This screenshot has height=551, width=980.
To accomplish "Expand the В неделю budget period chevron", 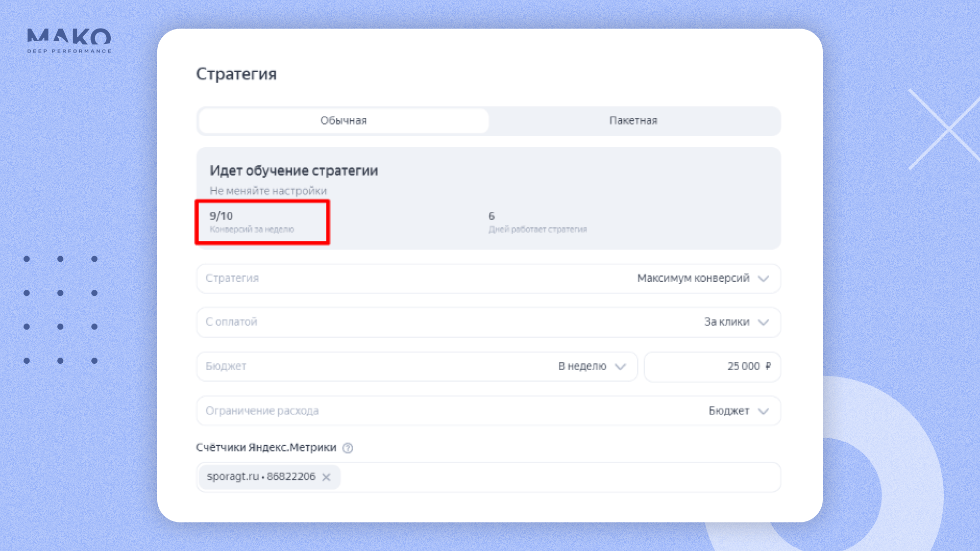I will coord(620,367).
